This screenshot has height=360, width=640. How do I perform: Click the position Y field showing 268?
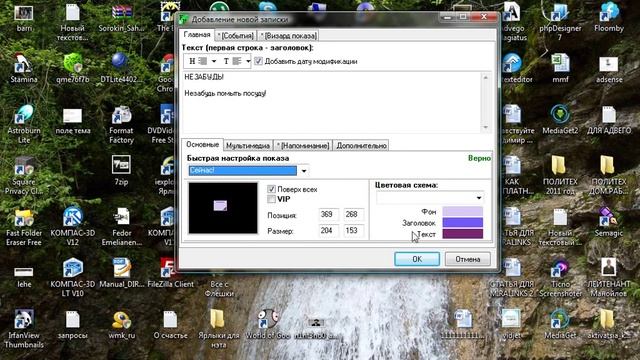click(x=353, y=214)
